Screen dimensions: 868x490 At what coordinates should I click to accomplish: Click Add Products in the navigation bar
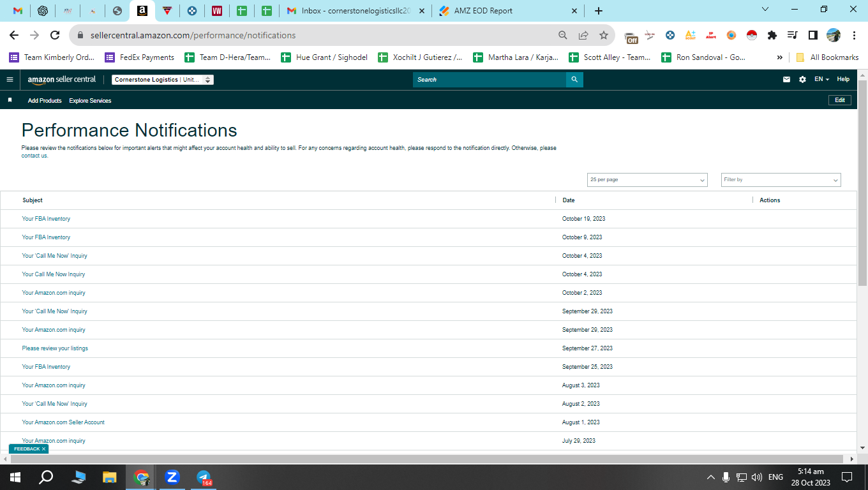pyautogui.click(x=45, y=101)
